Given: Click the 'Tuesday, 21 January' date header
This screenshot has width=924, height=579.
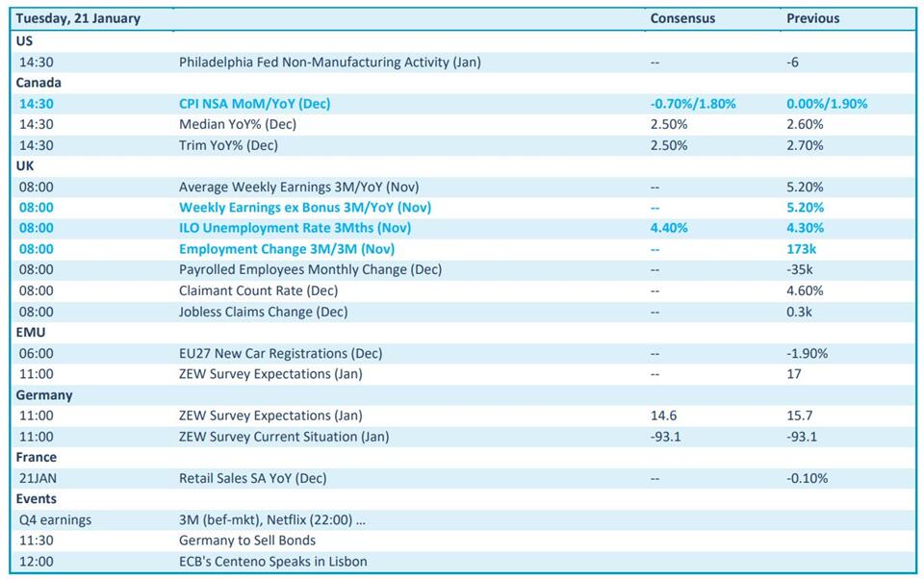Looking at the screenshot, I should click(78, 18).
